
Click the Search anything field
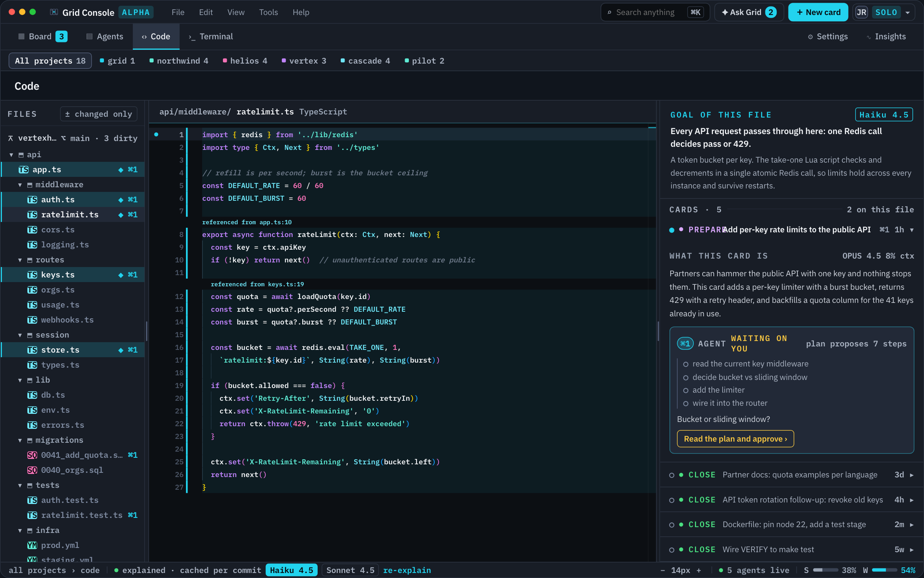tap(655, 12)
